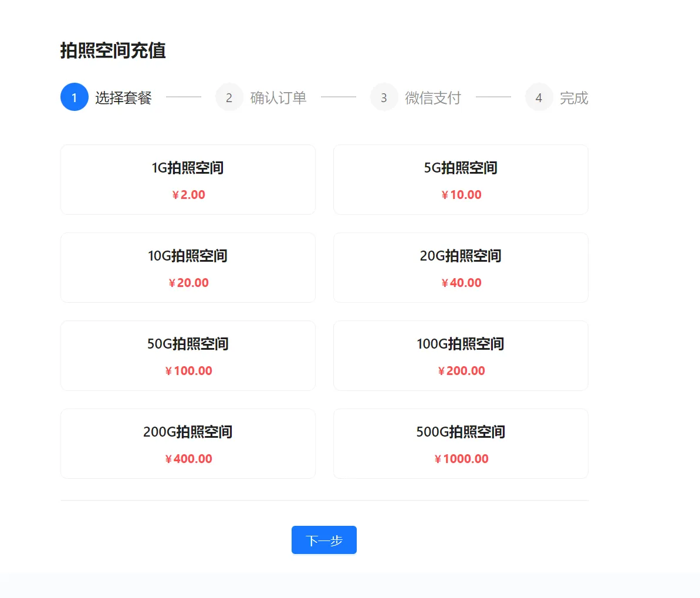Pick the 100G拍照空间 package card
The width and height of the screenshot is (700, 598).
tap(461, 356)
